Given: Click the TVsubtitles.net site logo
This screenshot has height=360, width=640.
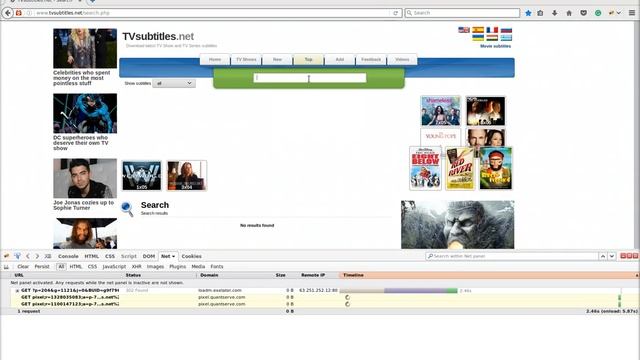Looking at the screenshot, I should tap(158, 36).
